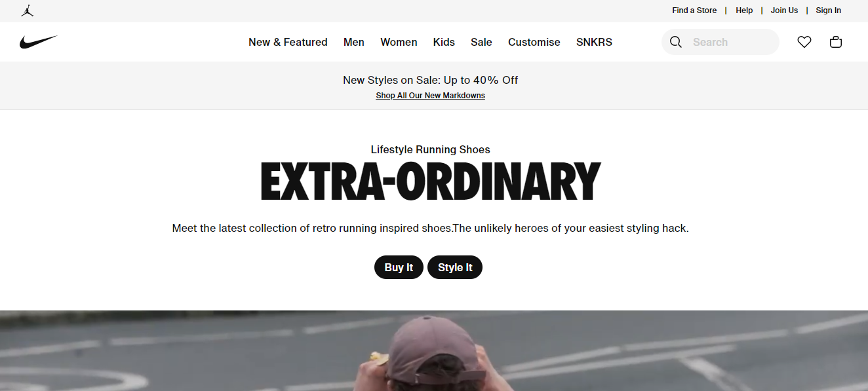Expand the Kids menu
The height and width of the screenshot is (391, 868).
(444, 42)
